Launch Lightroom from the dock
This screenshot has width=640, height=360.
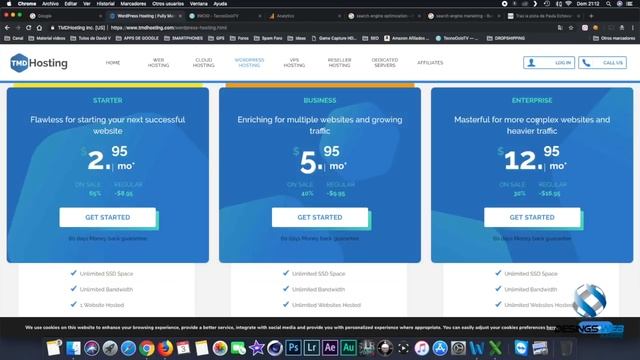(311, 348)
